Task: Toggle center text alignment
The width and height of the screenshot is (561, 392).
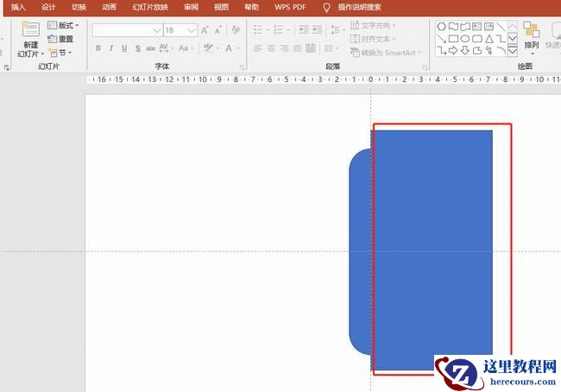Action: 271,48
